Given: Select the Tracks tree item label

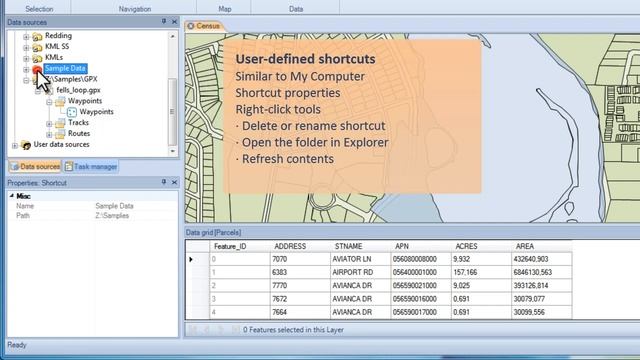Looking at the screenshot, I should 78,122.
